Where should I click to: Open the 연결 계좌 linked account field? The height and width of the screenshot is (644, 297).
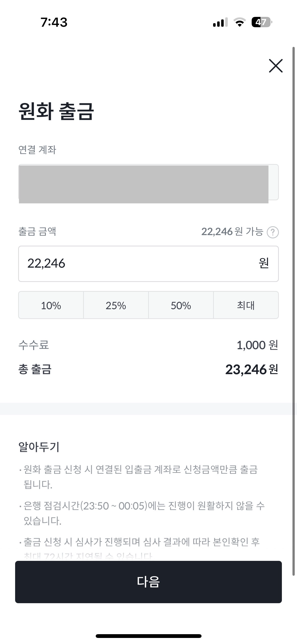click(x=148, y=182)
